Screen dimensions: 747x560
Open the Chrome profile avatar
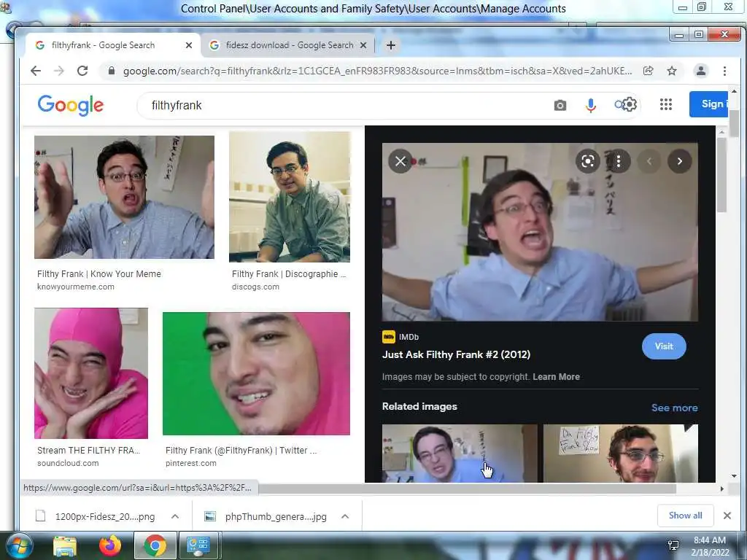(x=701, y=71)
